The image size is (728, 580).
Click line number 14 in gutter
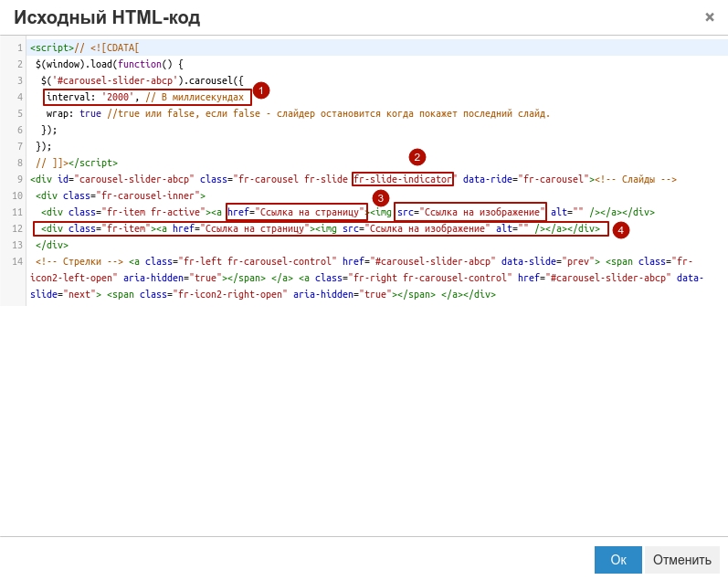tap(17, 261)
